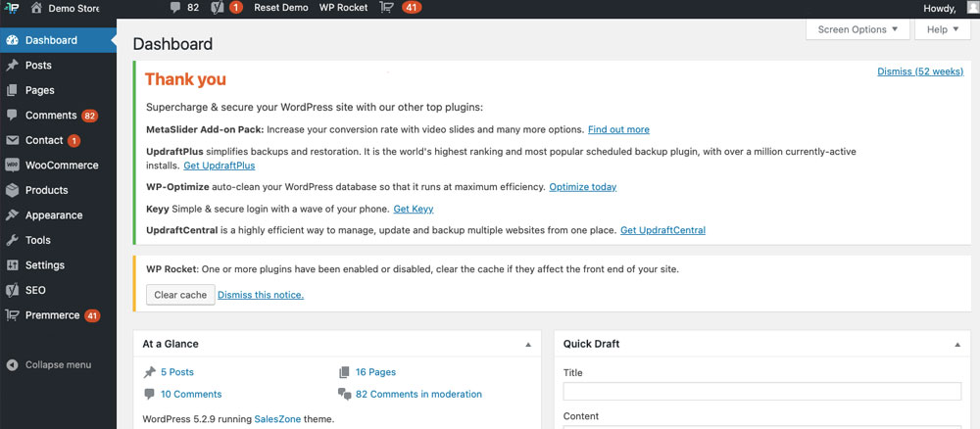Click the Clear cache button
Screen dimensions: 980x429
180,295
